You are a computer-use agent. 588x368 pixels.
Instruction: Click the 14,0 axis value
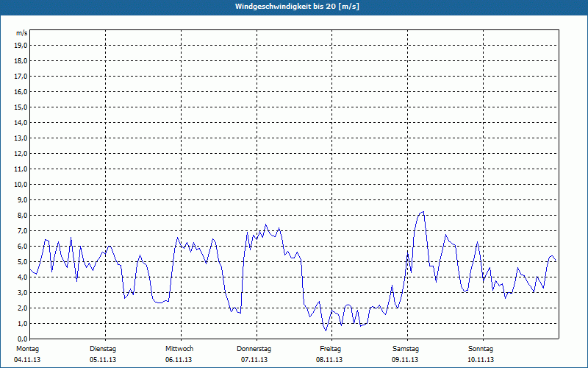[21, 122]
